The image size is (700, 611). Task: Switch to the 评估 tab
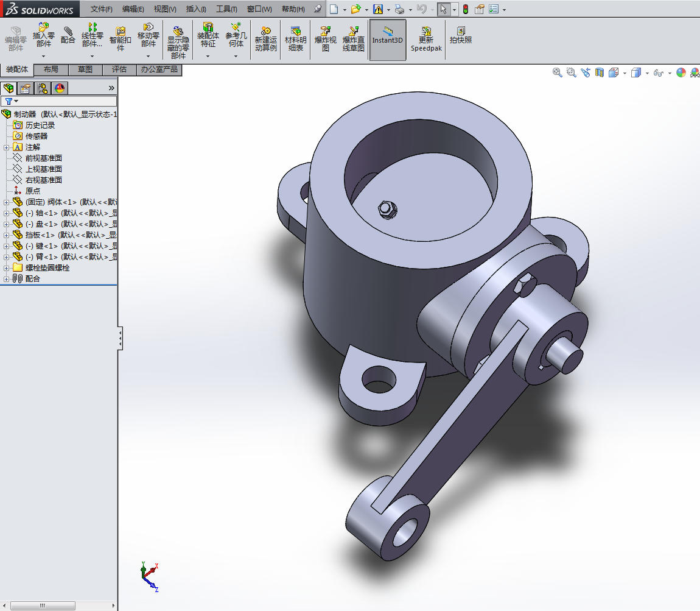coord(119,69)
